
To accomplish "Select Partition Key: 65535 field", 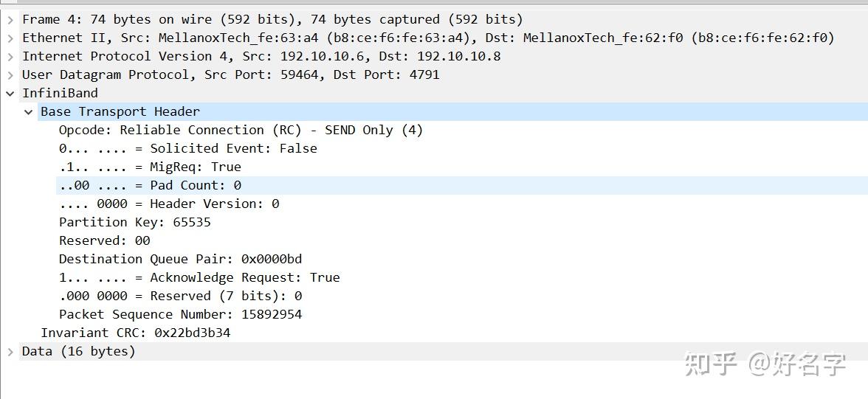I will [x=134, y=222].
